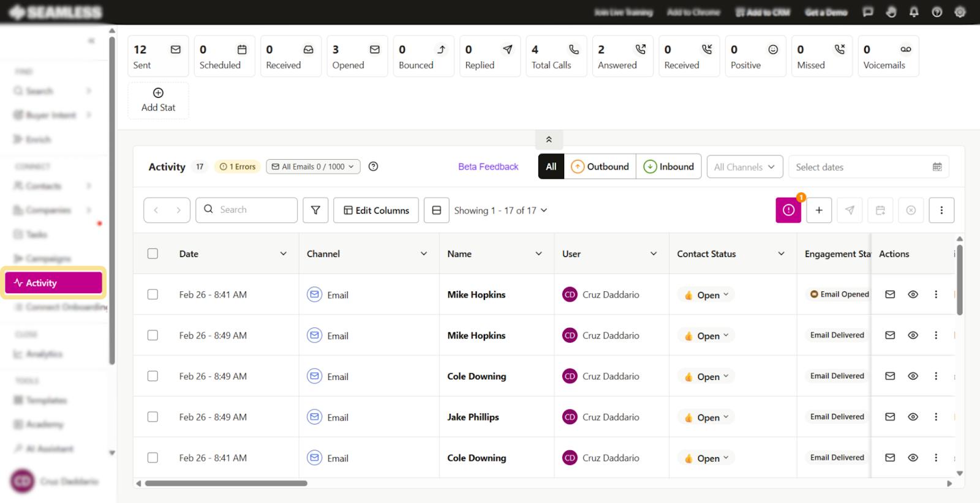Image resolution: width=980 pixels, height=503 pixels.
Task: Change Open status for Mike Hopkins 8:41 AM
Action: click(x=706, y=295)
